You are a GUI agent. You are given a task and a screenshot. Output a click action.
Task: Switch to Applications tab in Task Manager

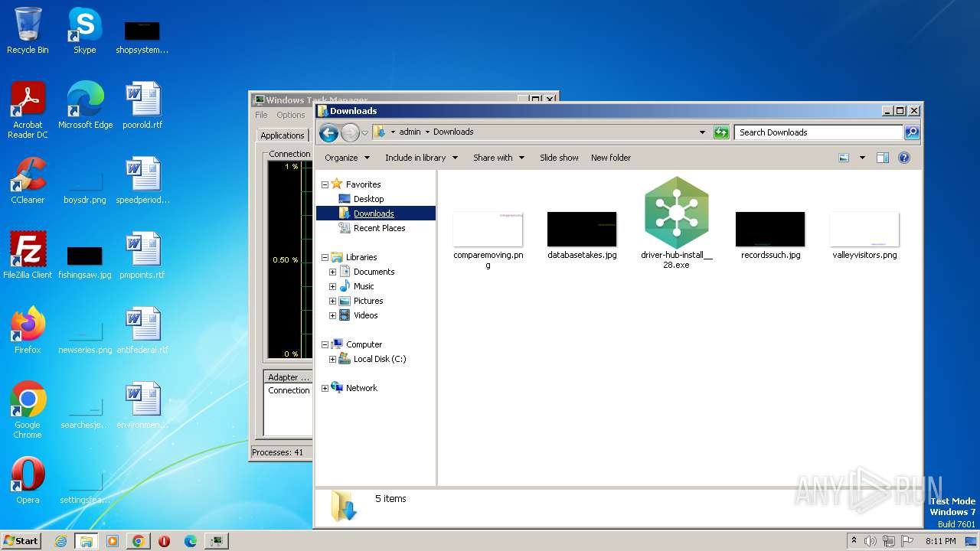click(283, 135)
